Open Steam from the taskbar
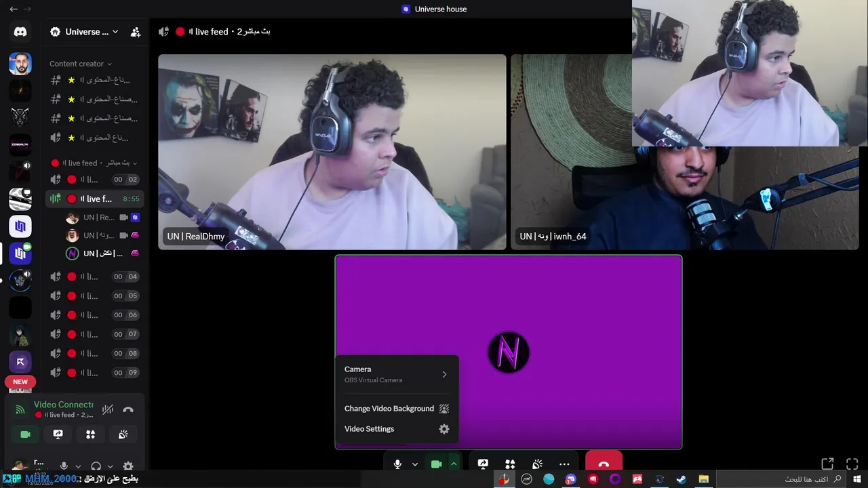Screen dimensions: 868x488 click(682, 479)
